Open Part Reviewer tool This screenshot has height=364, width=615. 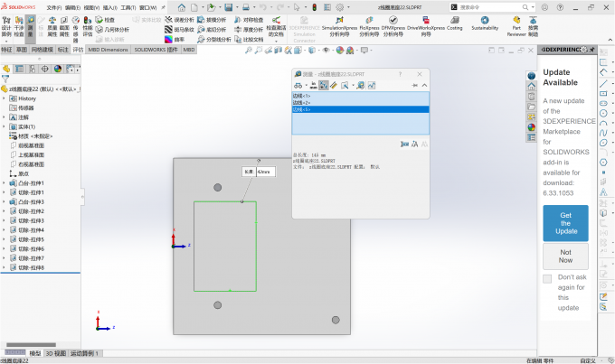(516, 26)
